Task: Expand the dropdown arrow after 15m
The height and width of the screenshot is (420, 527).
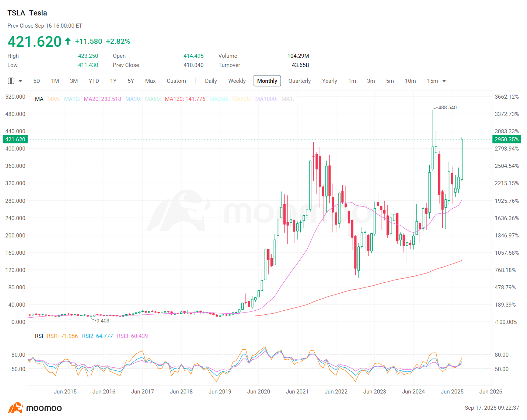Action: coord(444,81)
